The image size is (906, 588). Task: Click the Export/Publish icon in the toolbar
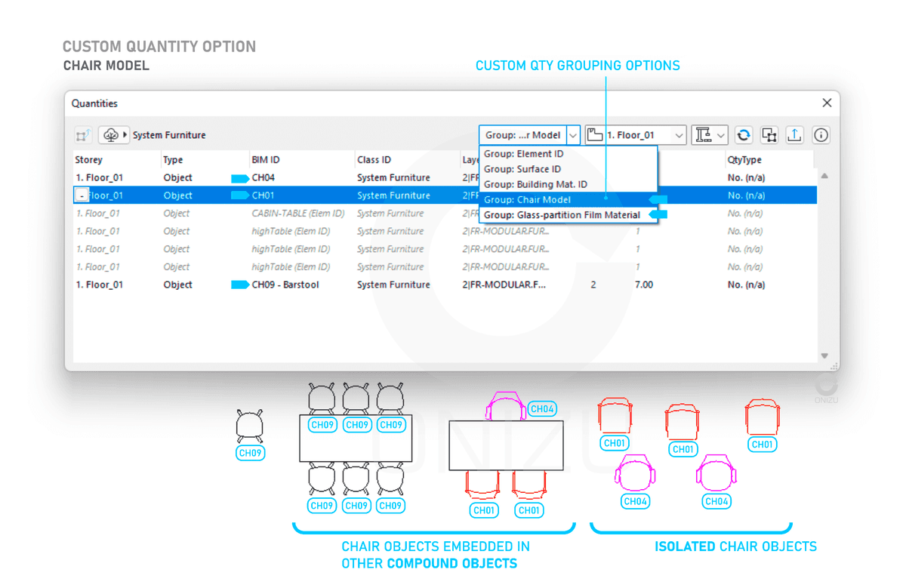pyautogui.click(x=795, y=134)
